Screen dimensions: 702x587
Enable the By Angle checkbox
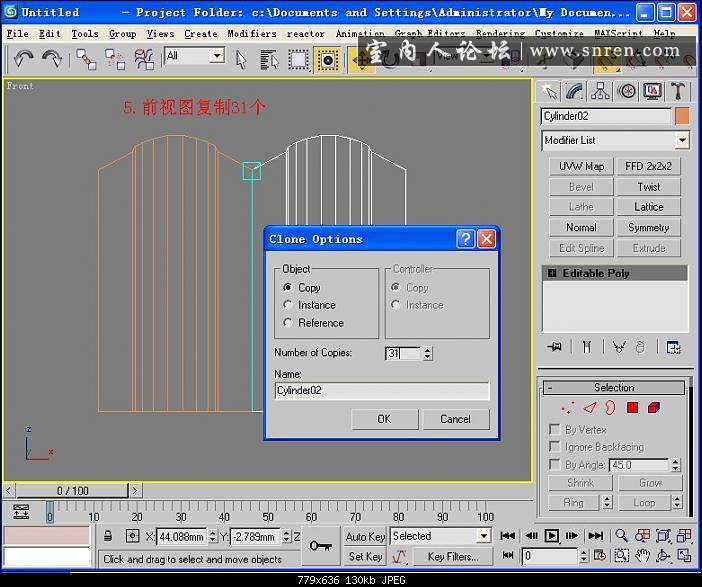pyautogui.click(x=554, y=465)
